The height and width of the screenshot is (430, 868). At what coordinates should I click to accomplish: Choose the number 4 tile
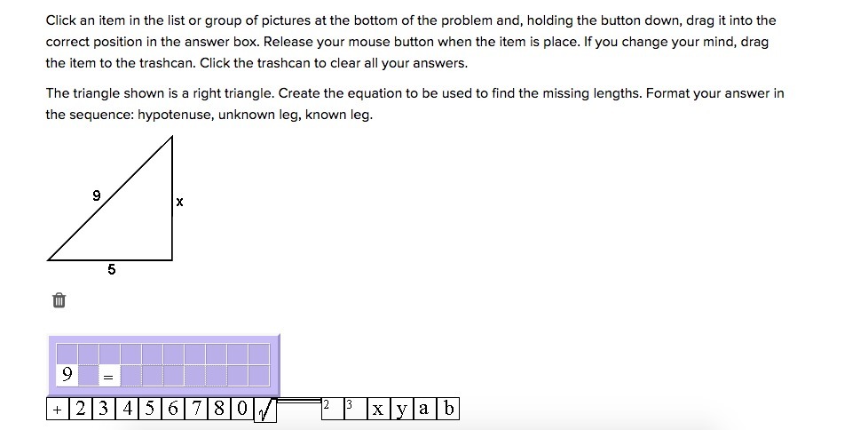pos(127,410)
